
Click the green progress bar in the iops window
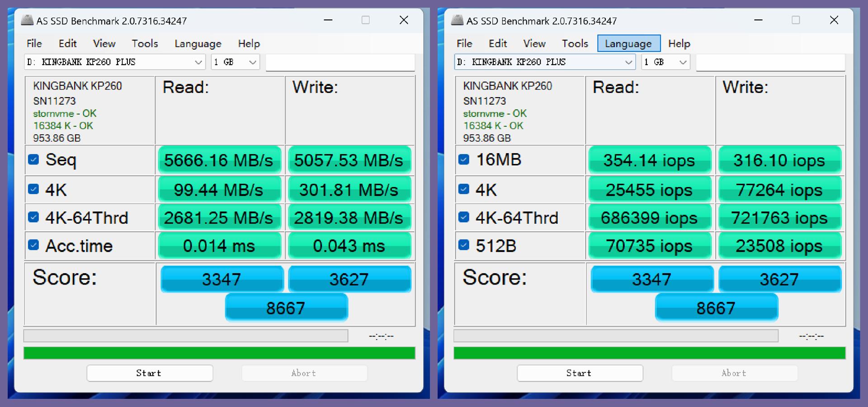pyautogui.click(x=650, y=353)
